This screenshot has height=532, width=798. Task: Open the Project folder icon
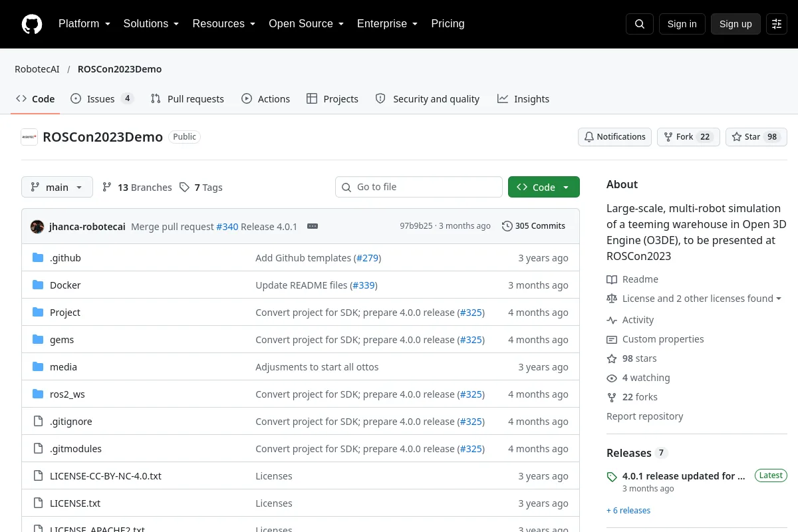tap(38, 313)
